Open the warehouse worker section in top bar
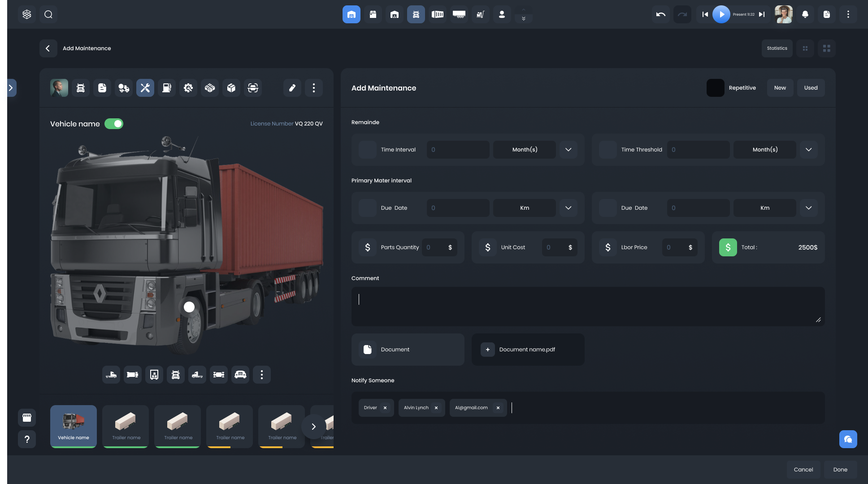Image resolution: width=868 pixels, height=484 pixels. 395,14
